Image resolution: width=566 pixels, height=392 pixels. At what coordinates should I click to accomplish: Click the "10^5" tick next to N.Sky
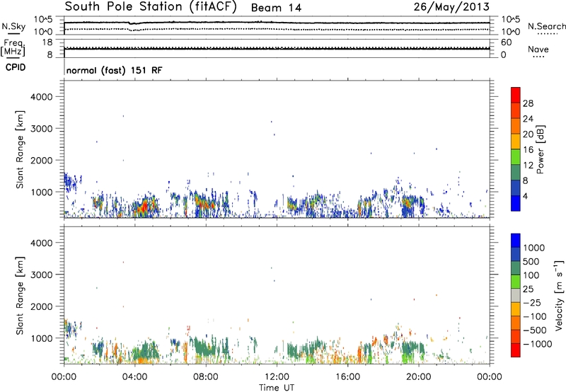[x=43, y=20]
